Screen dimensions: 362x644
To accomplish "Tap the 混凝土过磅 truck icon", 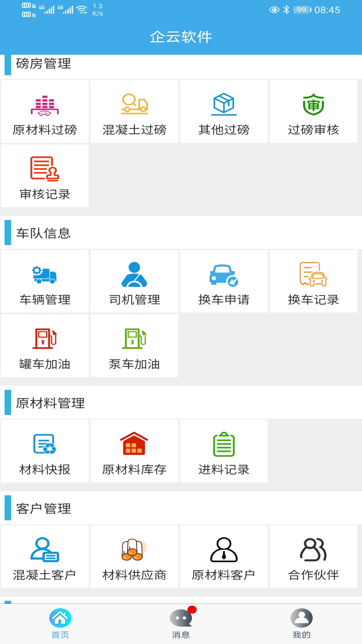I will 134,104.
